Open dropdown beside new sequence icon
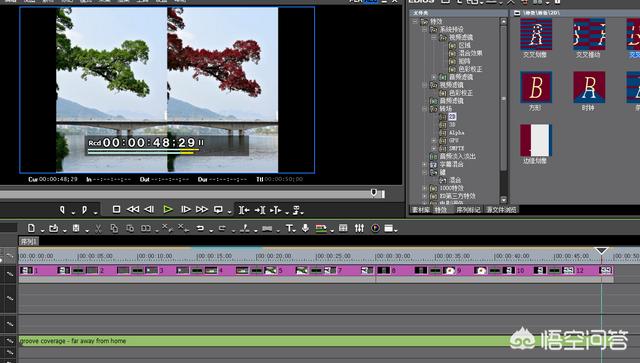This screenshot has height=363, width=640. (x=42, y=231)
